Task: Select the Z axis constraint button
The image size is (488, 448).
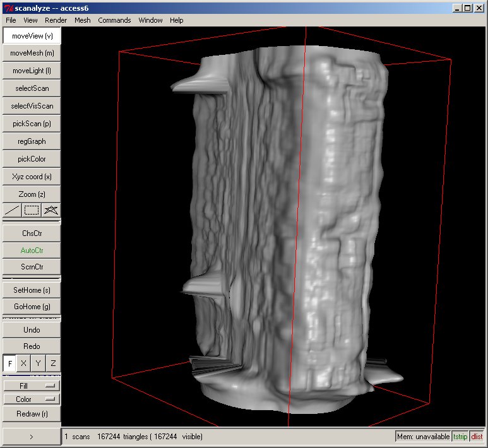Action: tap(53, 363)
